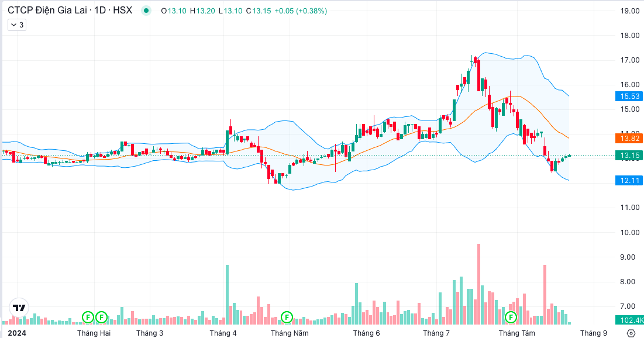The width and height of the screenshot is (644, 338).
Task: Click the Tháng 4 time axis label
Action: [x=223, y=333]
